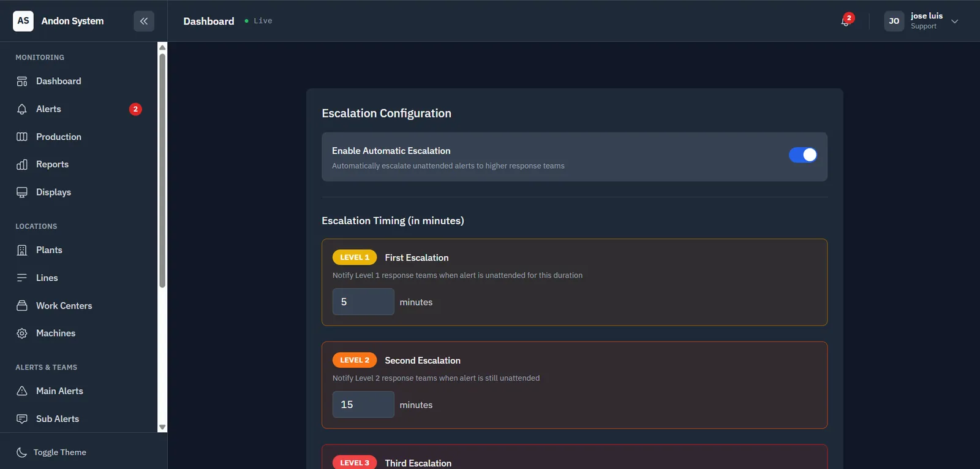
Task: Expand the jose luis user menu chevron
Action: (954, 21)
